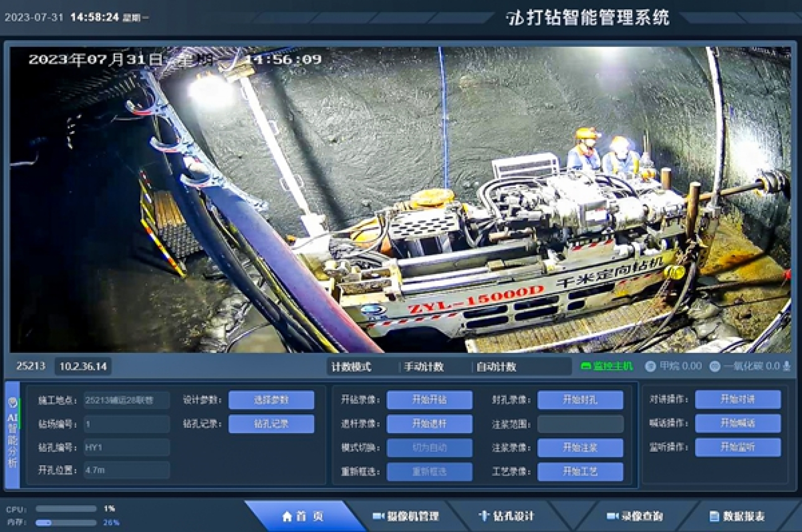
Task: Click the 钻孔编号 HY1 input field
Action: (127, 447)
